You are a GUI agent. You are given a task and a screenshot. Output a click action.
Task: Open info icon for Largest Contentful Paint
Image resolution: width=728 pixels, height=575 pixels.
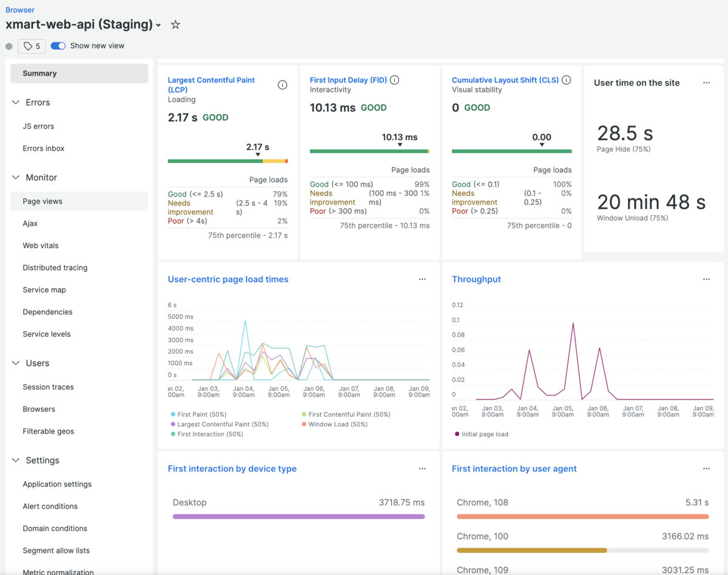click(x=282, y=85)
